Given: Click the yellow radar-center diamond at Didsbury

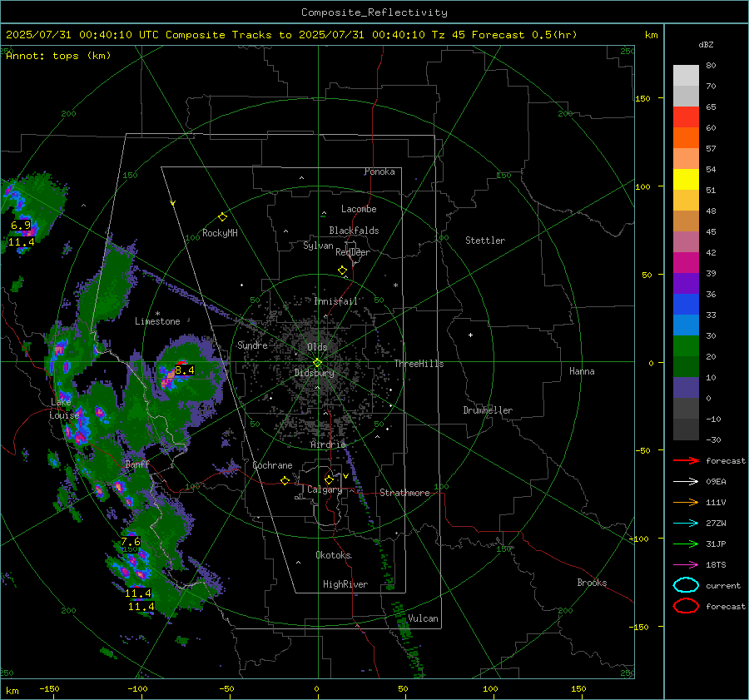Looking at the screenshot, I should pyautogui.click(x=317, y=363).
